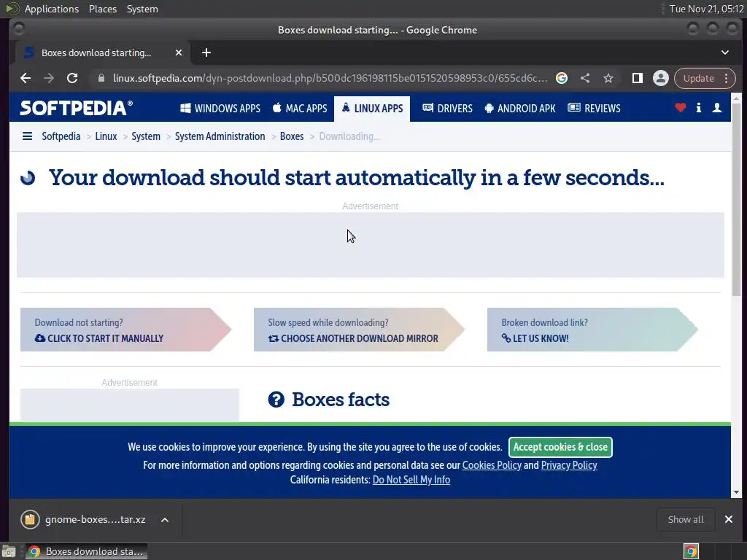
Task: Click the Update button in Chrome
Action: click(x=698, y=78)
